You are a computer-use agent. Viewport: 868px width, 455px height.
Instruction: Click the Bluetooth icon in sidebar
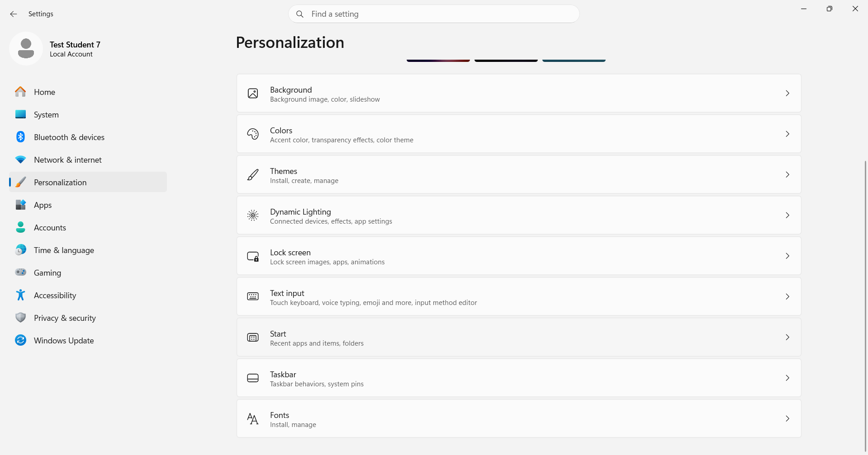[20, 137]
